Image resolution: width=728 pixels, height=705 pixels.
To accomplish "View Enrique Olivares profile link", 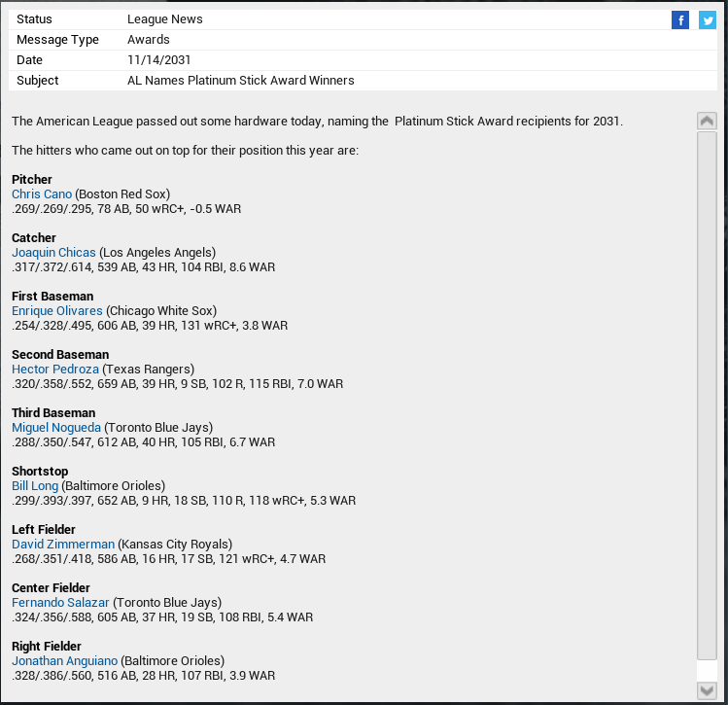I will coord(56,311).
